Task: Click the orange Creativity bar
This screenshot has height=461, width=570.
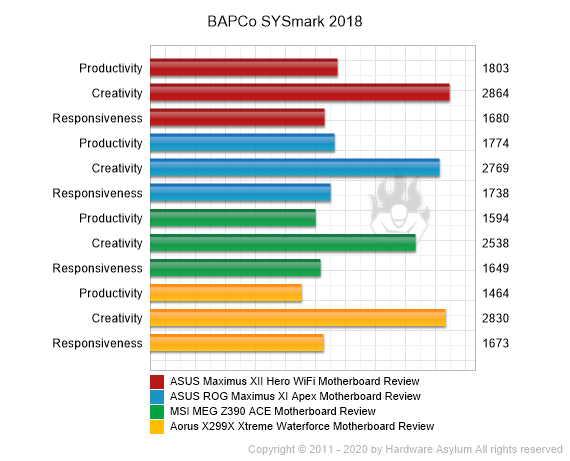Action: coord(298,318)
